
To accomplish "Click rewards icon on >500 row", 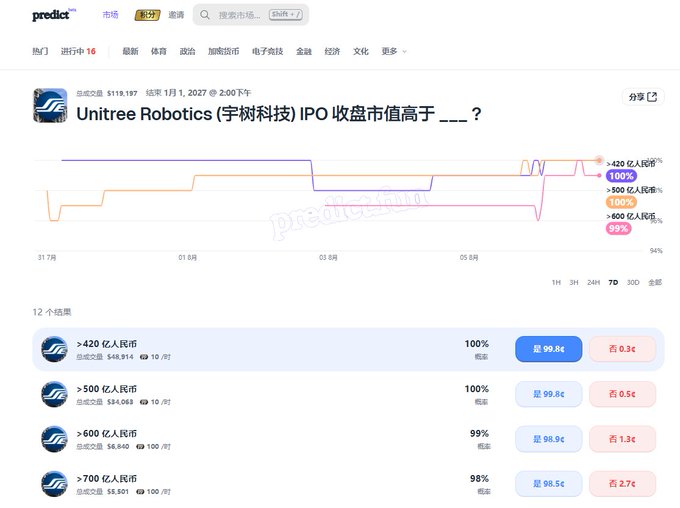I will (144, 402).
